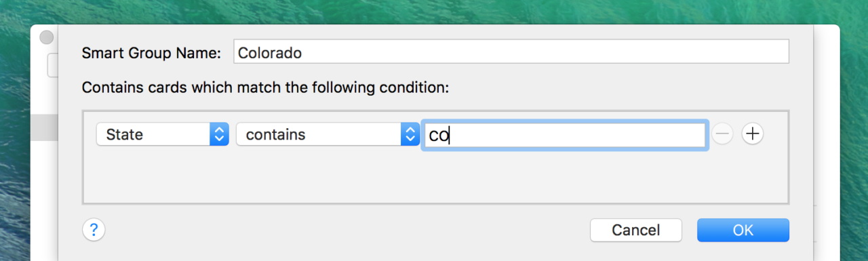Image resolution: width=868 pixels, height=261 pixels.
Task: Click the text describing the matching condition
Action: click(x=265, y=87)
